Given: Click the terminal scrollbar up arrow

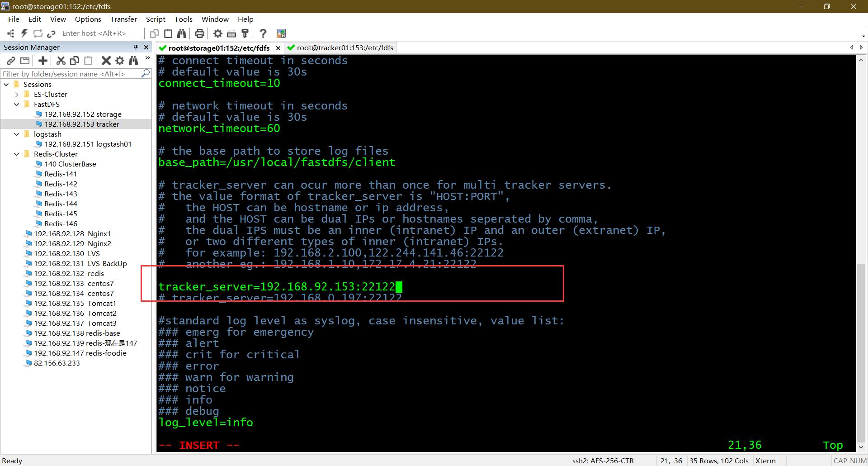Looking at the screenshot, I should click(861, 60).
